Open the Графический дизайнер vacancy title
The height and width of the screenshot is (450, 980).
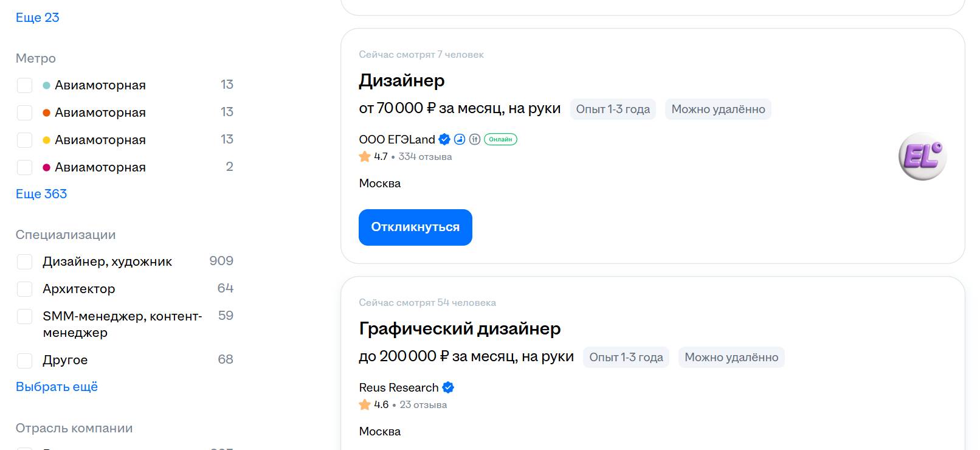tap(460, 328)
